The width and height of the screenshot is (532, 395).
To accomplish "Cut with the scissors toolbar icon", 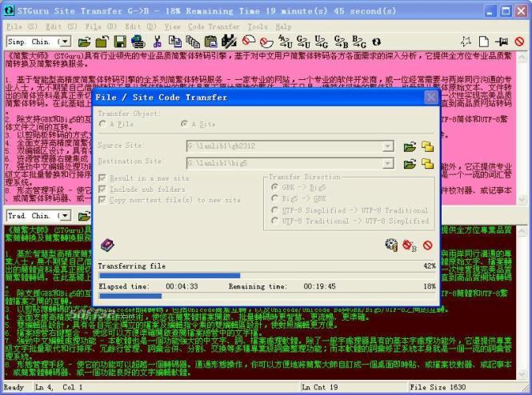I will coord(157,42).
